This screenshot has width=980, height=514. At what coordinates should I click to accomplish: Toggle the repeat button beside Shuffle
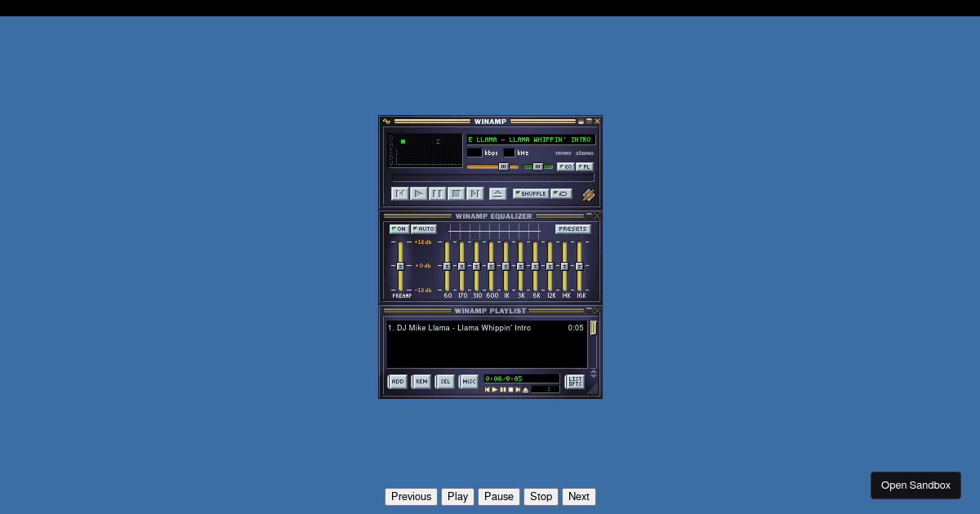[561, 193]
